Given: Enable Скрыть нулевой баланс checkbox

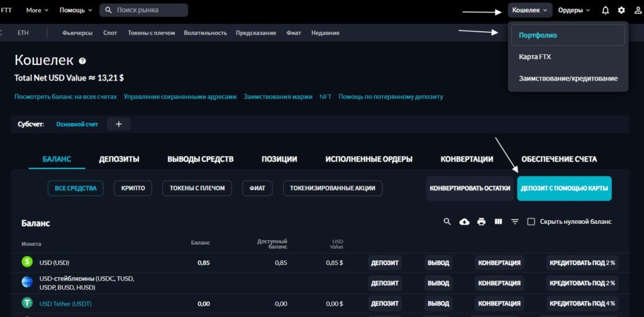Looking at the screenshot, I should [531, 222].
